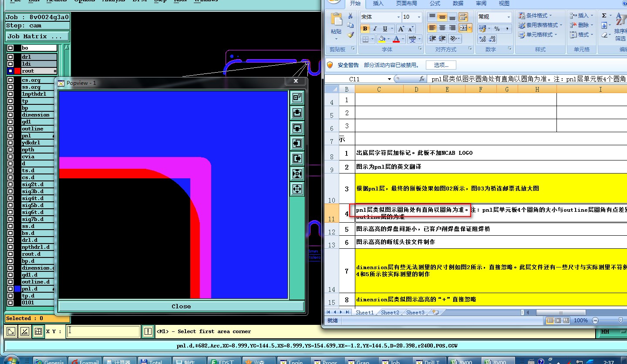Toggle the checkbox for layer sig2t.d
The height and width of the screenshot is (364, 627).
(10, 184)
